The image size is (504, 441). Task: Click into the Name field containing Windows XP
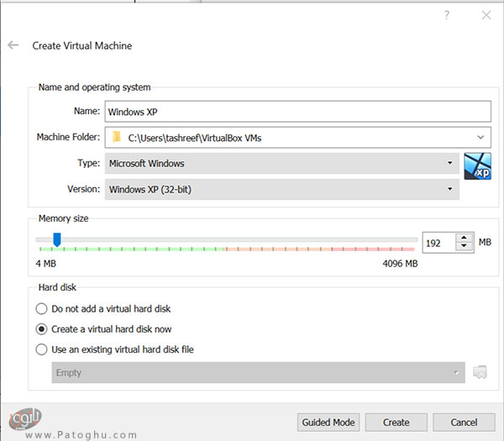pos(297,112)
